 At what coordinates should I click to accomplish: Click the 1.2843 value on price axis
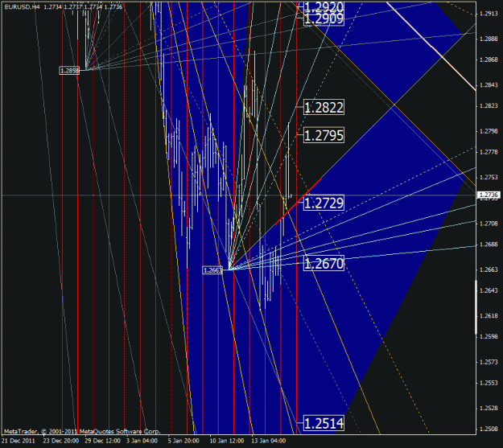pyautogui.click(x=489, y=85)
